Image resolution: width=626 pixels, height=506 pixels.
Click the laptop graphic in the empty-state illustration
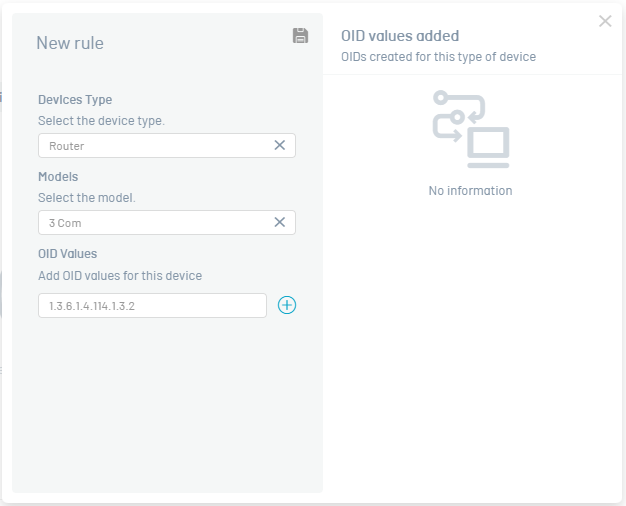[488, 147]
